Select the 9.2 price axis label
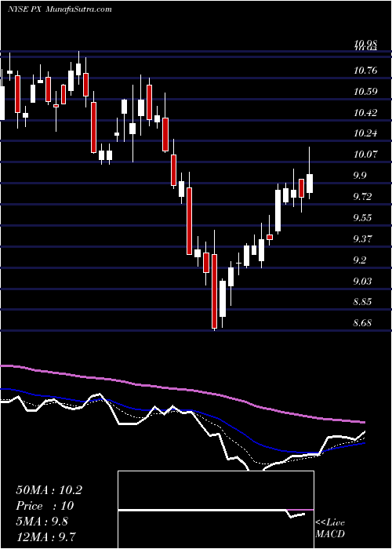The image size is (392, 549). 360,260
